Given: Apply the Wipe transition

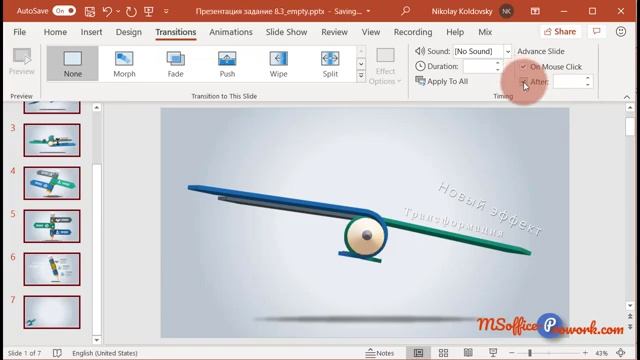Looking at the screenshot, I should [x=278, y=63].
